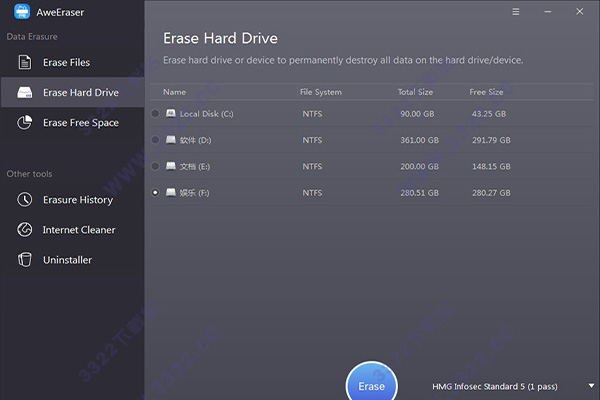Open the Erase Files section
Image resolution: width=600 pixels, height=400 pixels.
(x=73, y=62)
